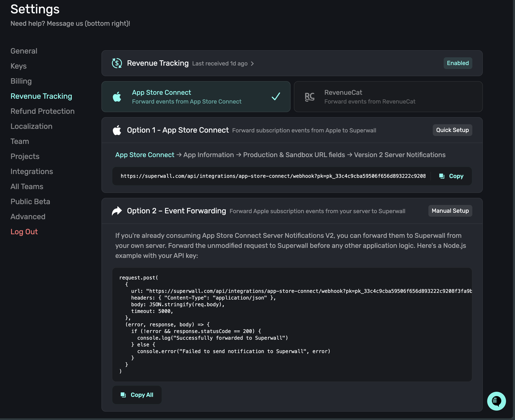
Task: Select the webhook URL text field
Action: click(x=271, y=176)
